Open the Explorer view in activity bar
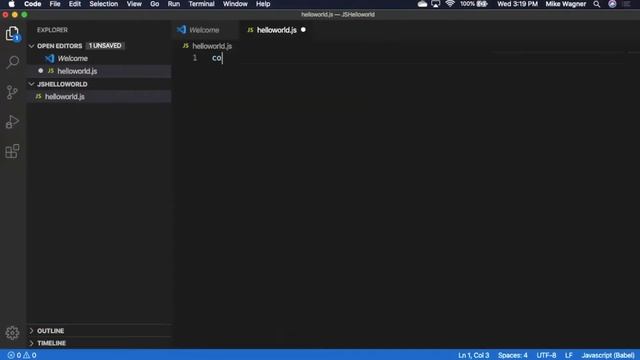This screenshot has height=360, width=640. [12, 33]
